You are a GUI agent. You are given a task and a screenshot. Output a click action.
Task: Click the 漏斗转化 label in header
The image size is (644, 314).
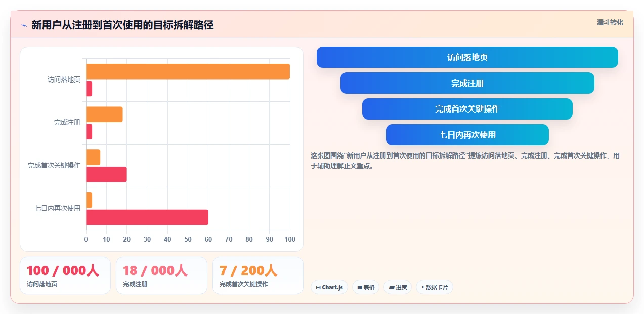(610, 23)
